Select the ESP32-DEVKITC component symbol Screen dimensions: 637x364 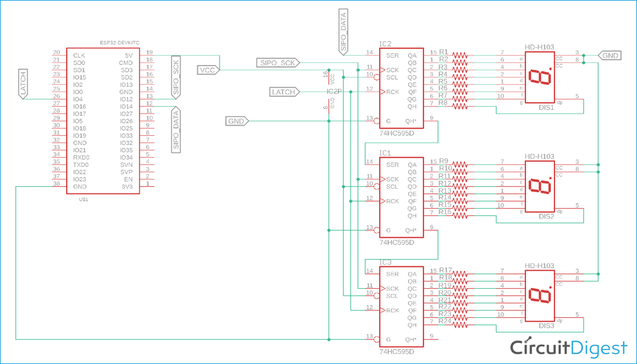point(103,121)
